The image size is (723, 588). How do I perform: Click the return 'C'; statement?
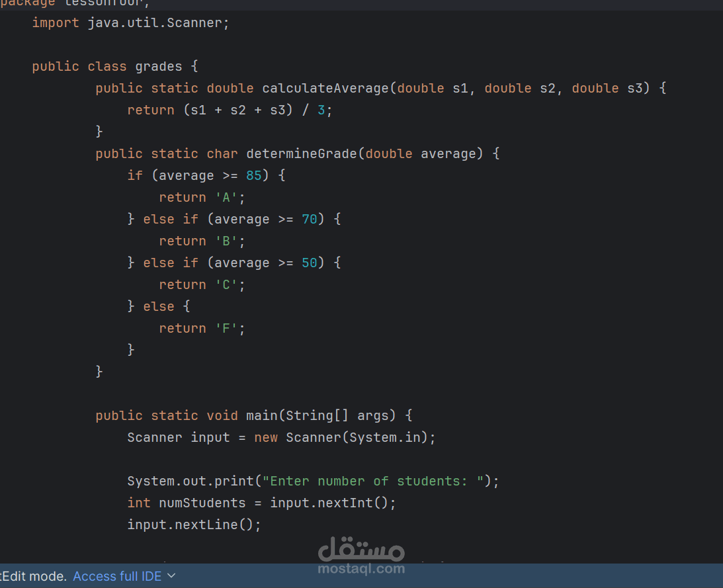202,285
